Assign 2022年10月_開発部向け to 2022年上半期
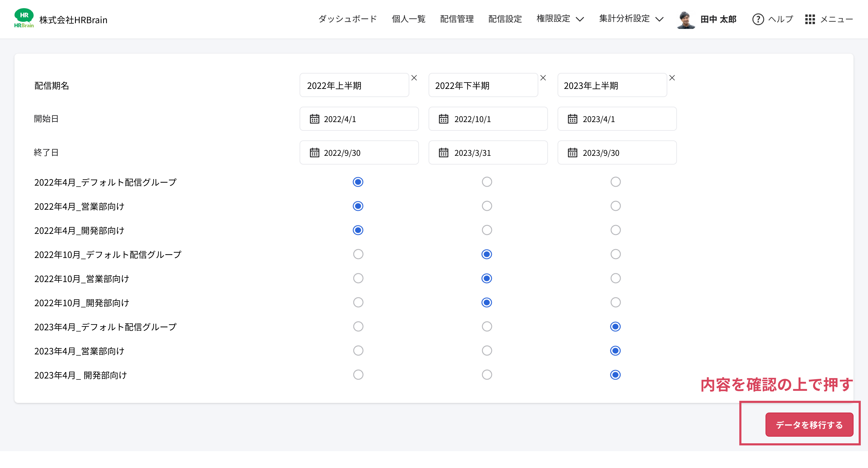The width and height of the screenshot is (868, 468). point(358,302)
